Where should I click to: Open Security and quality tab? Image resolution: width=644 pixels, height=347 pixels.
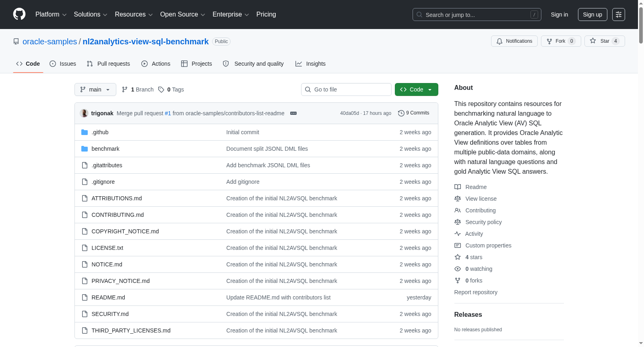click(253, 64)
